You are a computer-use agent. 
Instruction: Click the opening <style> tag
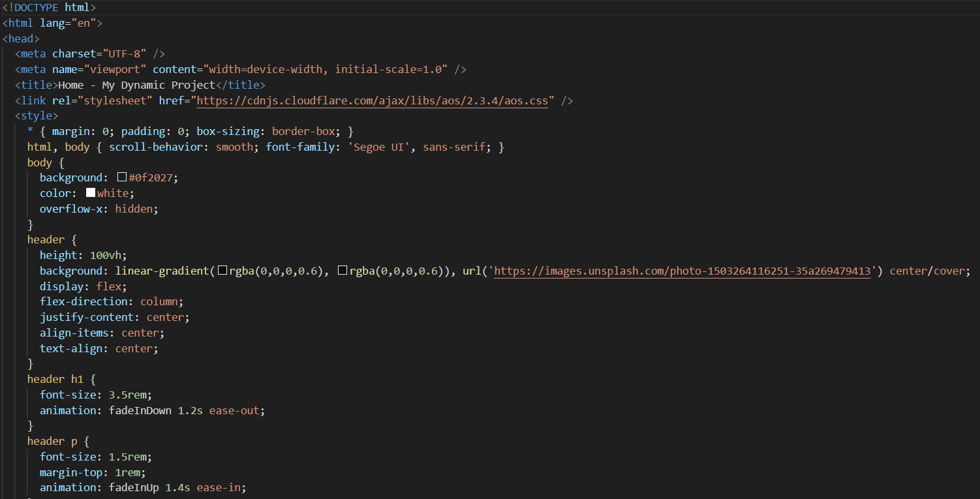coord(37,116)
